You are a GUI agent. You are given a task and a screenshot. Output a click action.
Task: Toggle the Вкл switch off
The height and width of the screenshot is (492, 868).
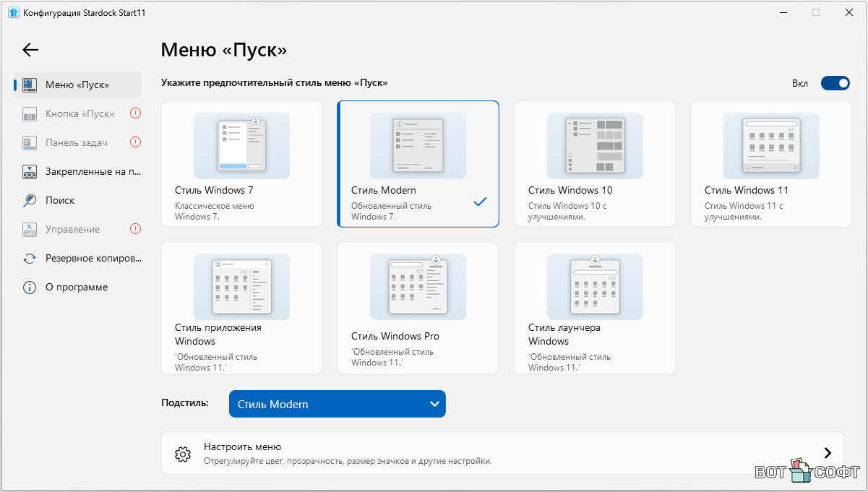835,83
